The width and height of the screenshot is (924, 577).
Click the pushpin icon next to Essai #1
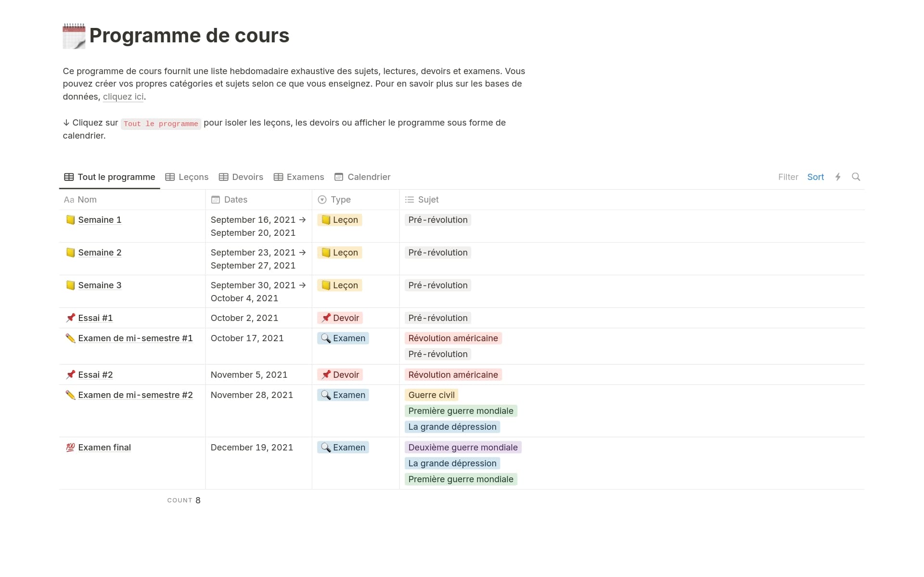point(71,318)
